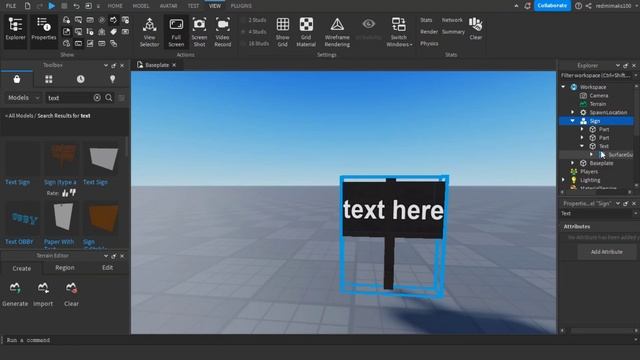This screenshot has height=360, width=640.
Task: Collapse the Sign model tree node
Action: (572, 121)
